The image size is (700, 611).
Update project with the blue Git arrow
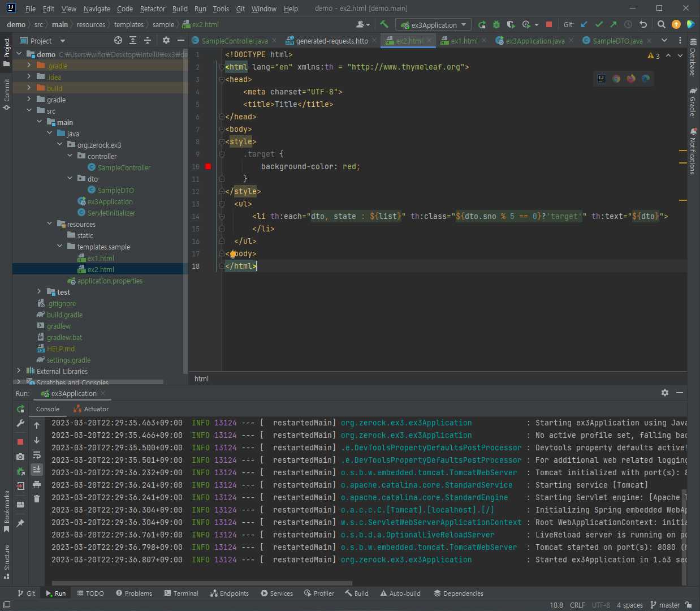584,24
